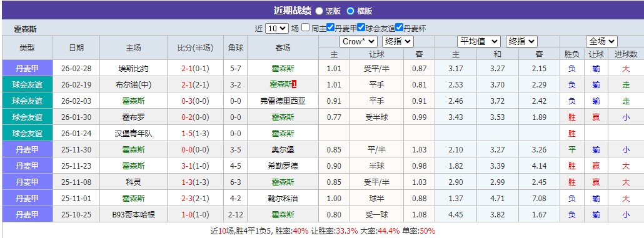Click the 受半球 handicap in the 霍布罗 row

pos(376,117)
